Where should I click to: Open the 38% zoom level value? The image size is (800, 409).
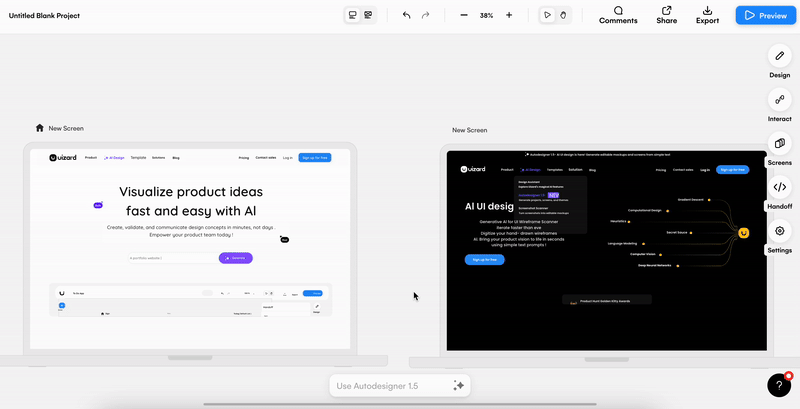tap(486, 16)
